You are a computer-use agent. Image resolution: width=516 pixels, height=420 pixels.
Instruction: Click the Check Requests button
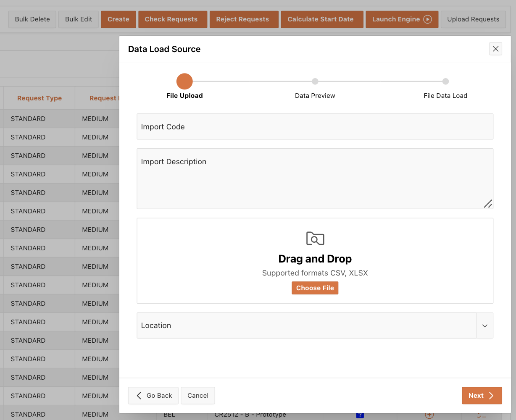(x=173, y=19)
